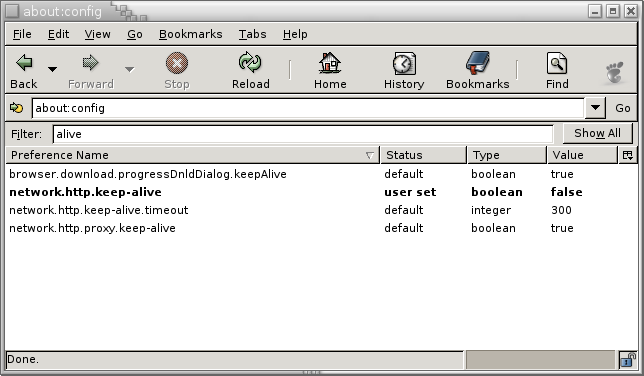Click the '300' value cell
644x376 pixels.
[561, 210]
